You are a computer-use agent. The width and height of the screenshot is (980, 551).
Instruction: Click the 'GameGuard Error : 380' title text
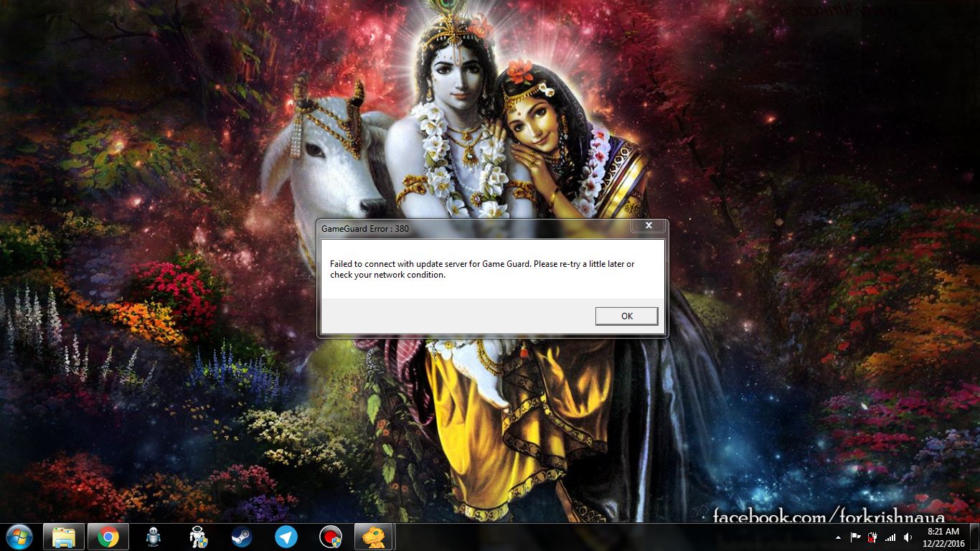[x=365, y=229]
